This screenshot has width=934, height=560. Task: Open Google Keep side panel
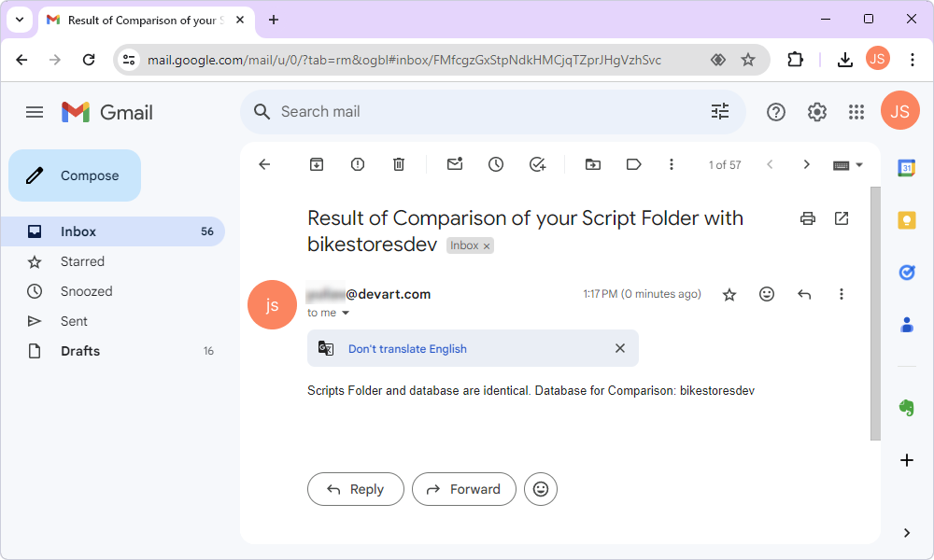click(x=907, y=220)
